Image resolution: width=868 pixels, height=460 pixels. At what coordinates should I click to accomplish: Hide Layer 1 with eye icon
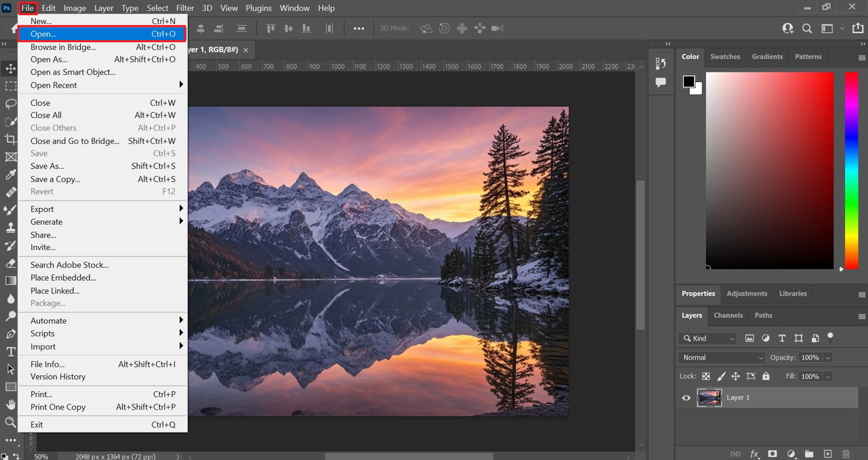pos(686,398)
